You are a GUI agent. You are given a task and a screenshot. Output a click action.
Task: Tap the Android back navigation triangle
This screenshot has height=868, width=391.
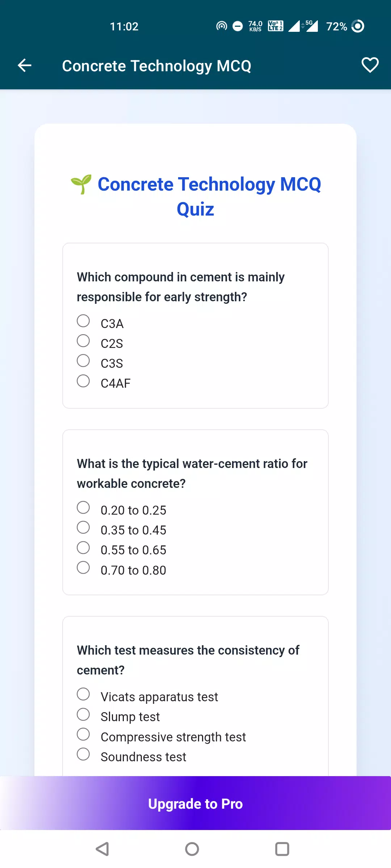click(x=102, y=849)
